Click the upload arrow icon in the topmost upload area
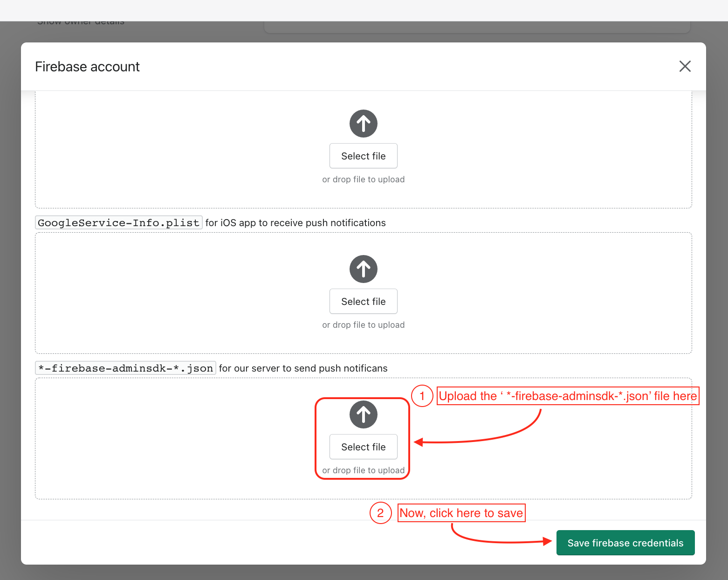Viewport: 728px width, 580px height. coord(364,124)
